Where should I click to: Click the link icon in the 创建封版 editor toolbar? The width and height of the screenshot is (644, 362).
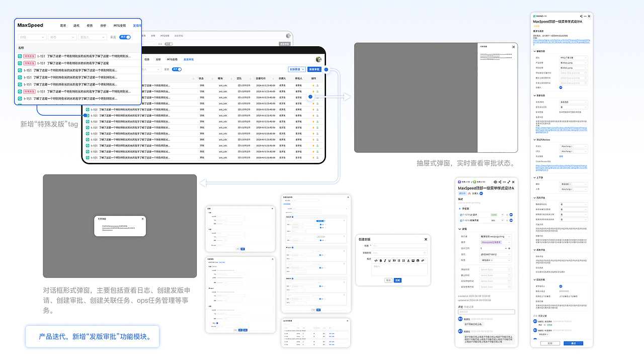(x=423, y=260)
